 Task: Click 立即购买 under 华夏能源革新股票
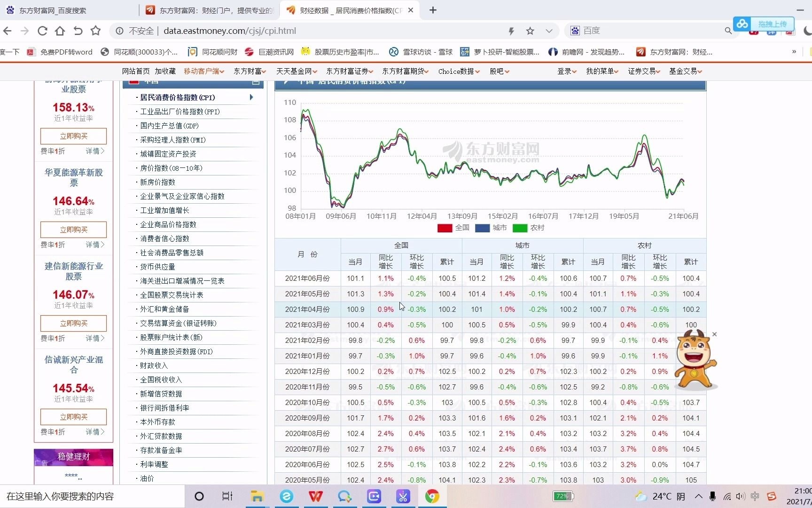point(73,230)
